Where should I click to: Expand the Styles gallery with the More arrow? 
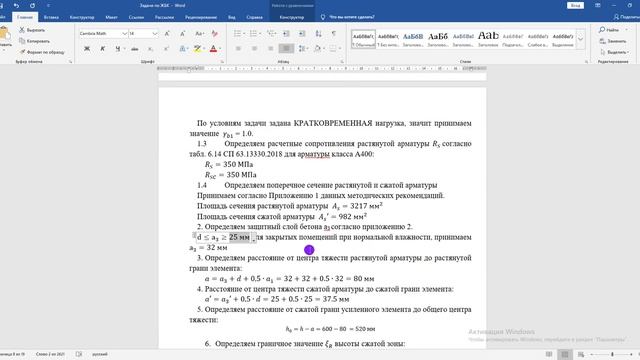tap(580, 40)
